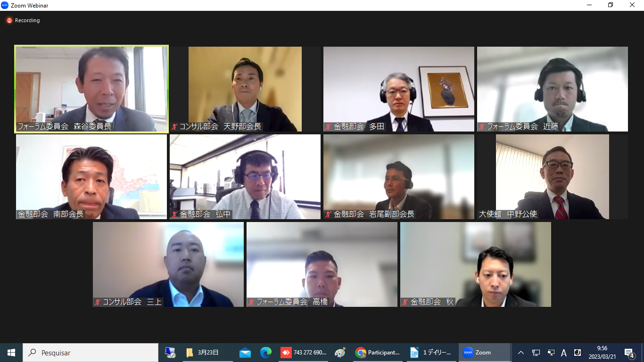The width and height of the screenshot is (644, 362).
Task: Toggle the IME input mode 'A' indicator
Action: (564, 353)
